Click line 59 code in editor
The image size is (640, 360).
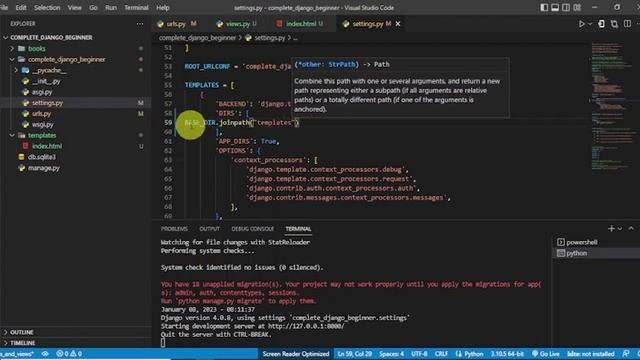coord(242,122)
